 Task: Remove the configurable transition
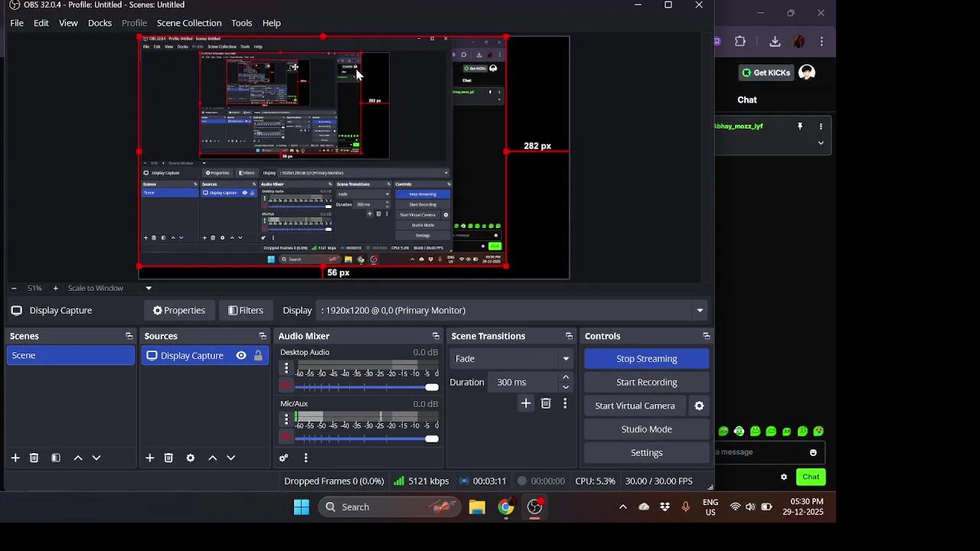(546, 403)
